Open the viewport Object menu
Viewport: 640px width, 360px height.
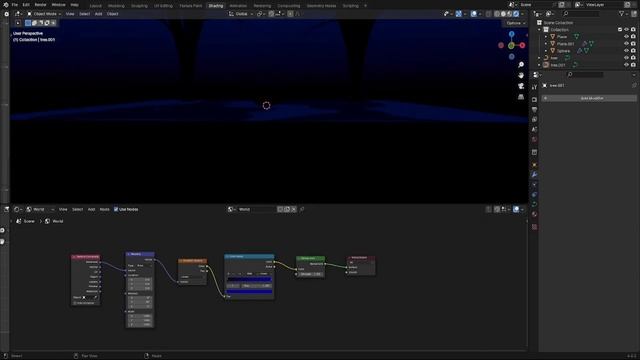[x=112, y=14]
